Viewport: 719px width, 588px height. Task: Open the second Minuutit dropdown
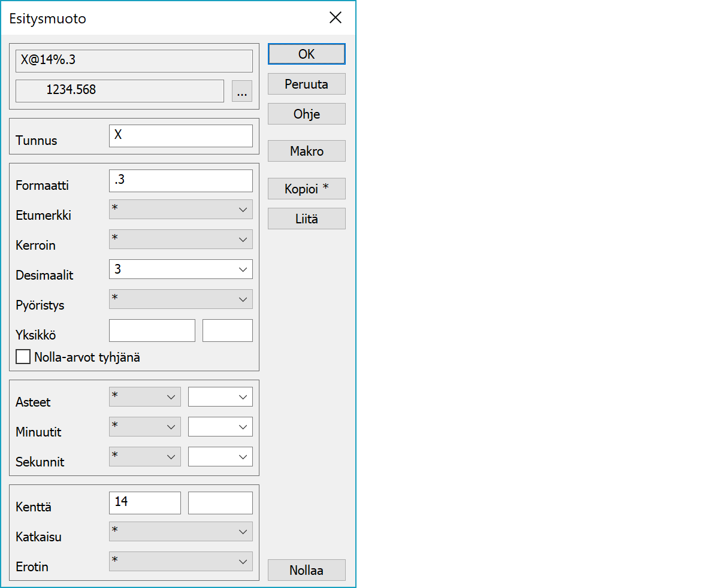pyautogui.click(x=220, y=427)
